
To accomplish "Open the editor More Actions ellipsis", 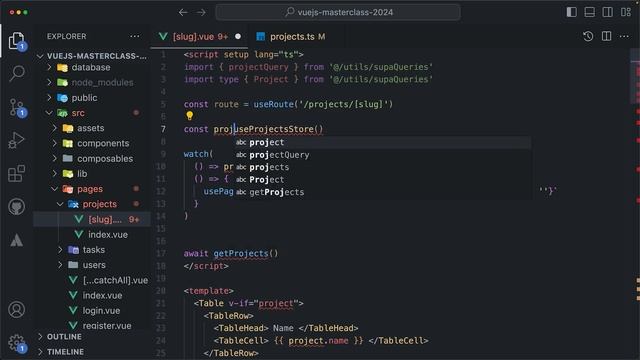I will (624, 36).
